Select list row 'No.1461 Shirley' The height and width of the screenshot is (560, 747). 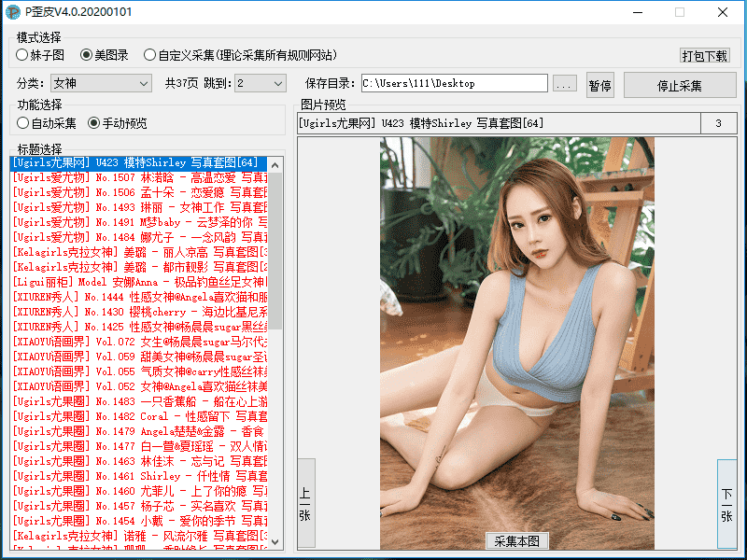click(x=138, y=476)
